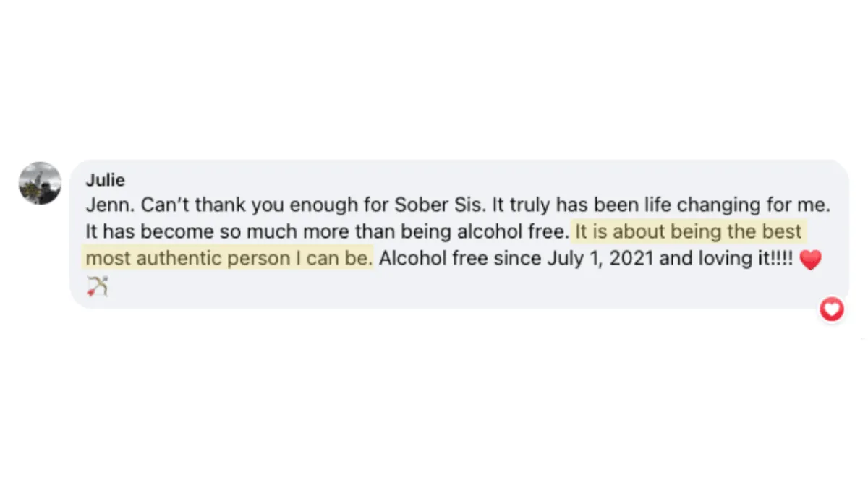Image resolution: width=868 pixels, height=488 pixels.
Task: Click highlighted text "It is about being the best"
Action: (x=689, y=232)
